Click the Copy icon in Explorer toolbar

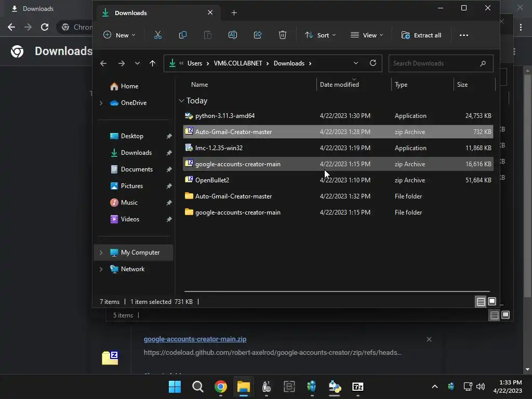pos(182,35)
